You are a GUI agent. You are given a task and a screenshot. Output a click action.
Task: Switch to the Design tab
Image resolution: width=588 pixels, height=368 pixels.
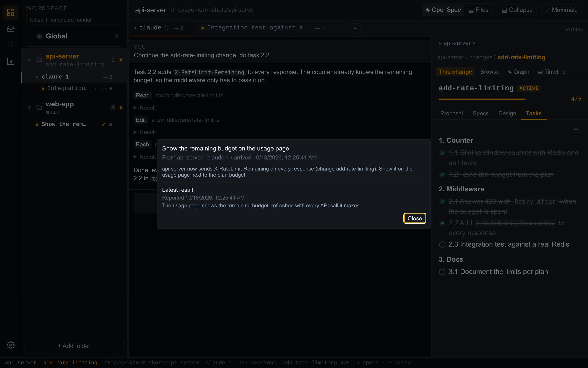coord(507,113)
